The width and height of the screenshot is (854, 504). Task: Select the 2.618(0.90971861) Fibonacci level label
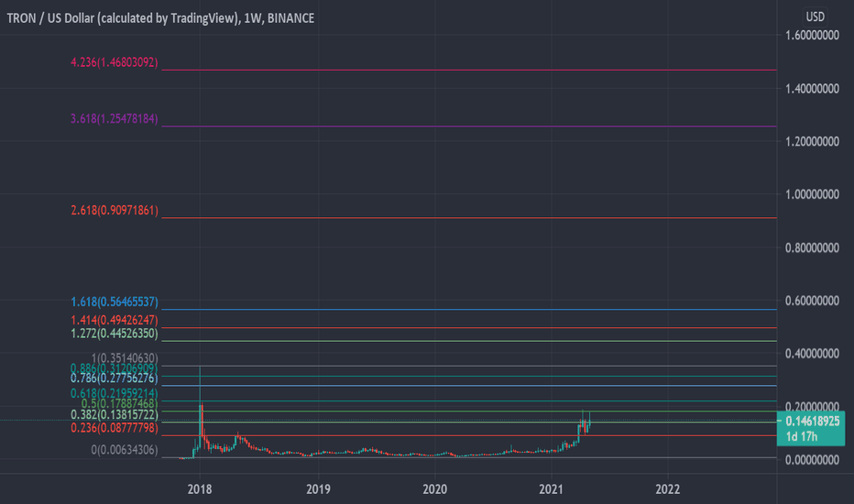[115, 210]
